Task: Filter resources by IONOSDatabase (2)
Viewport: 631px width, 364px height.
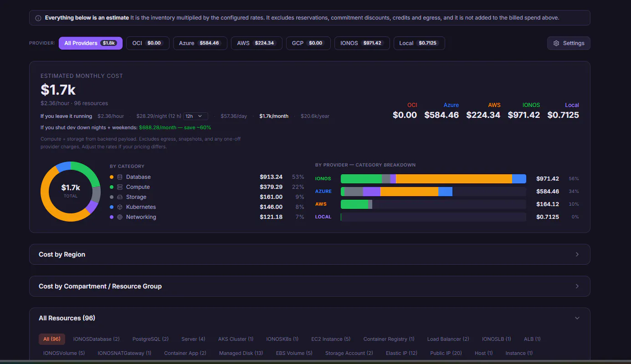Action: click(x=97, y=339)
